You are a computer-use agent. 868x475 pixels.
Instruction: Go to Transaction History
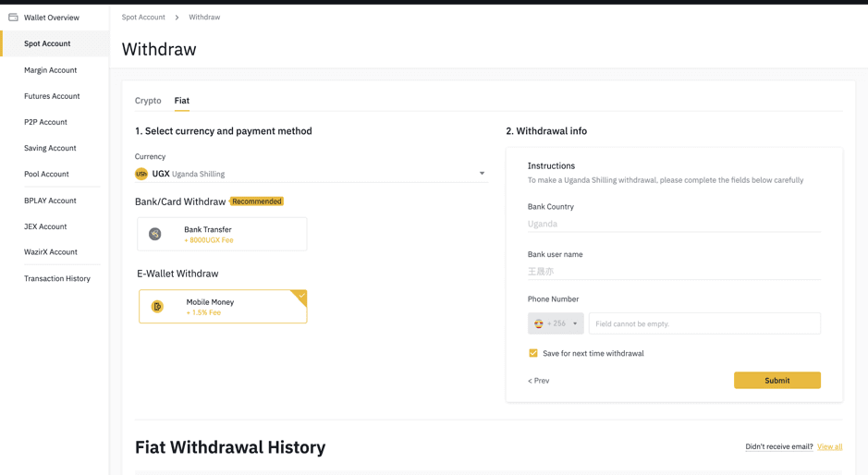pyautogui.click(x=57, y=278)
